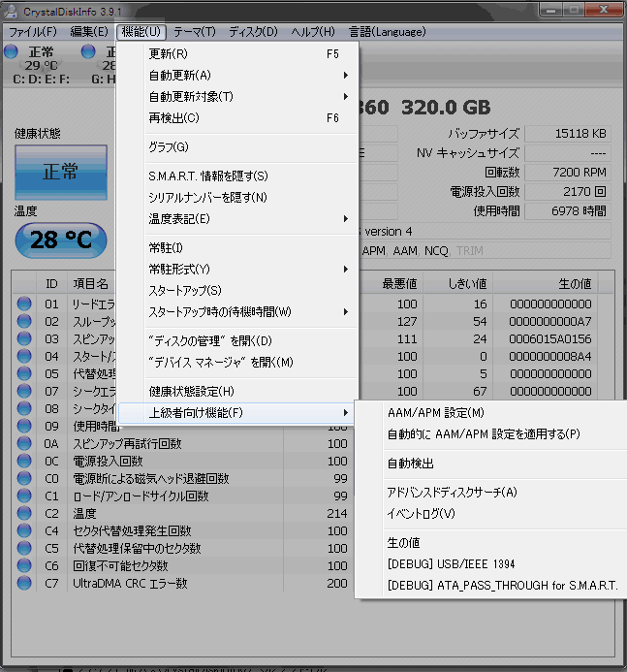627x672 pixels.
Task: Click status orb for attribute 08
Action: pyautogui.click(x=24, y=408)
